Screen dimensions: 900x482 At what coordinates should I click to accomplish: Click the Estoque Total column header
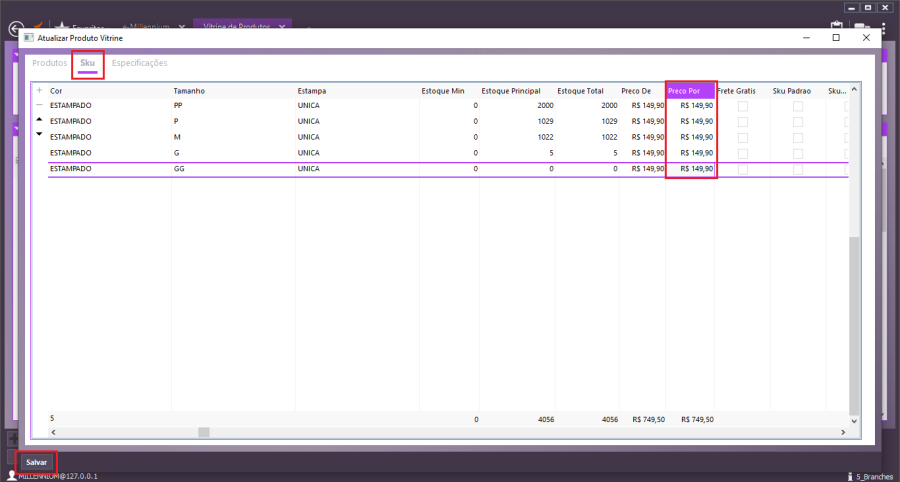[x=580, y=91]
